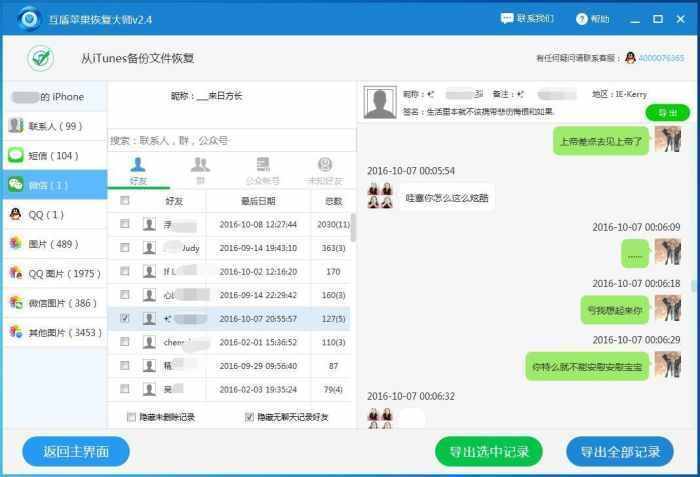Open the QQ (1) category in sidebar
Screen dimensions: 700x477
(x=54, y=214)
